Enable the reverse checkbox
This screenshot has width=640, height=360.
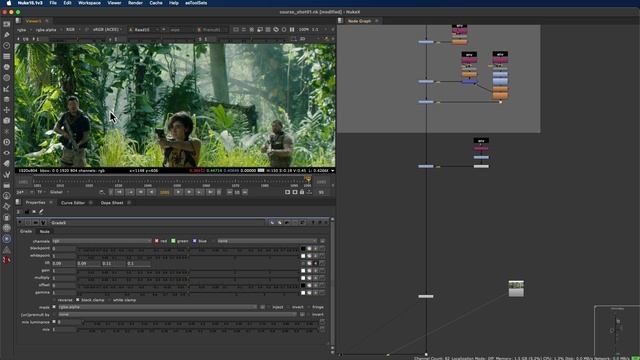[54, 300]
